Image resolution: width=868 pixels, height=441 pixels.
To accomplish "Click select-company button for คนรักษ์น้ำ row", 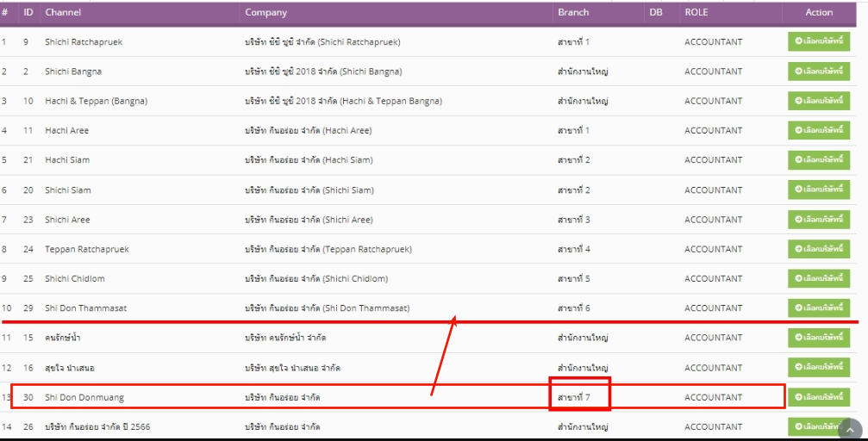I will [x=819, y=338].
